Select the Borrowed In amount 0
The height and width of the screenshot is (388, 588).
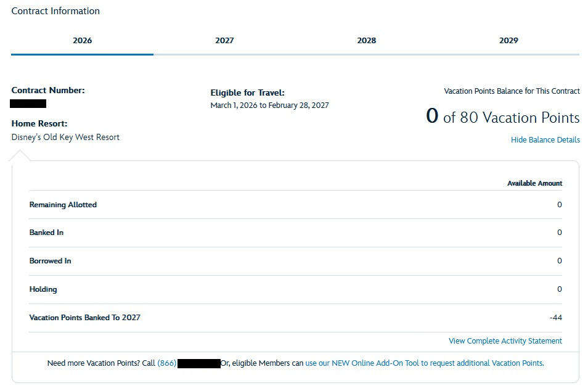point(560,261)
